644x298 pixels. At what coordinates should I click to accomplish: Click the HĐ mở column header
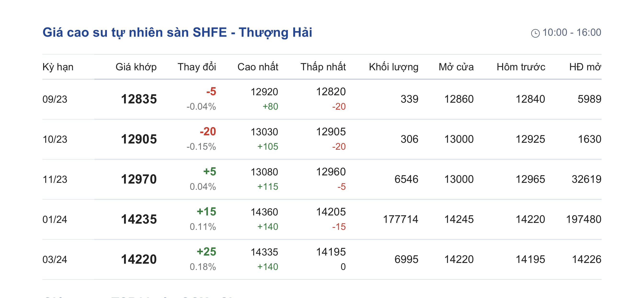point(585,67)
